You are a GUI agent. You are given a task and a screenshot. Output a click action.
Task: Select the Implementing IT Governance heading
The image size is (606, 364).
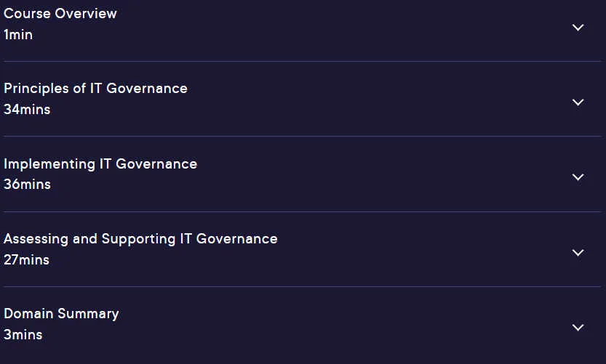(x=100, y=164)
